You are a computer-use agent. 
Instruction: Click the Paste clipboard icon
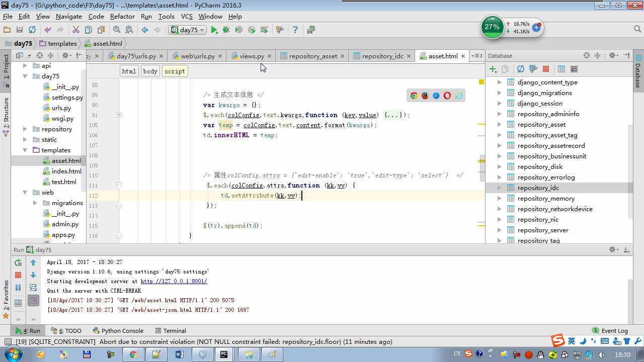tap(101, 30)
